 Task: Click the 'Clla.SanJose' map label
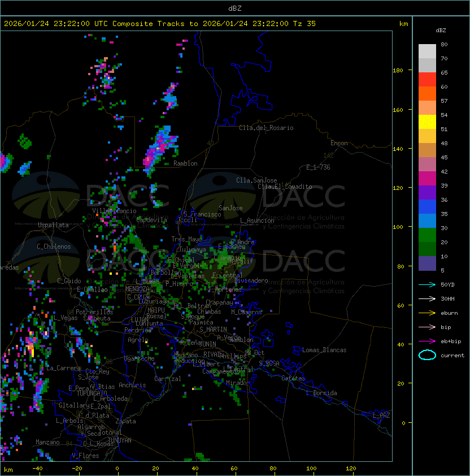click(256, 180)
